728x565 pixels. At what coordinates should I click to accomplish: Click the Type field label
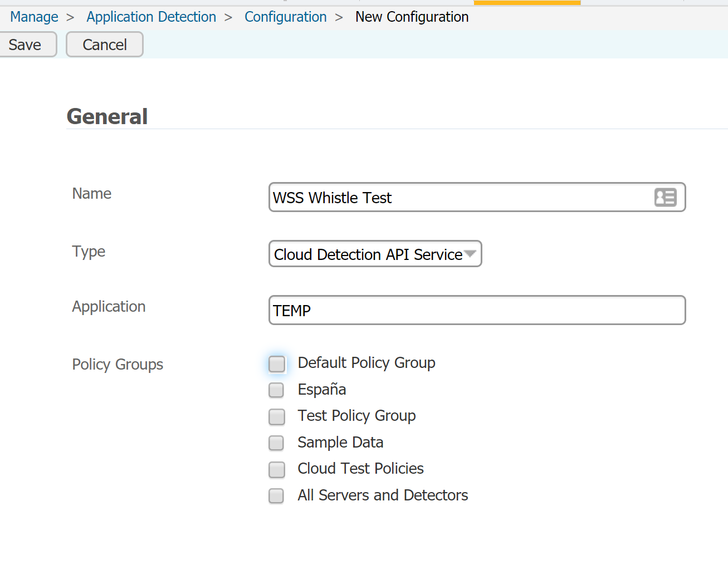(x=89, y=252)
